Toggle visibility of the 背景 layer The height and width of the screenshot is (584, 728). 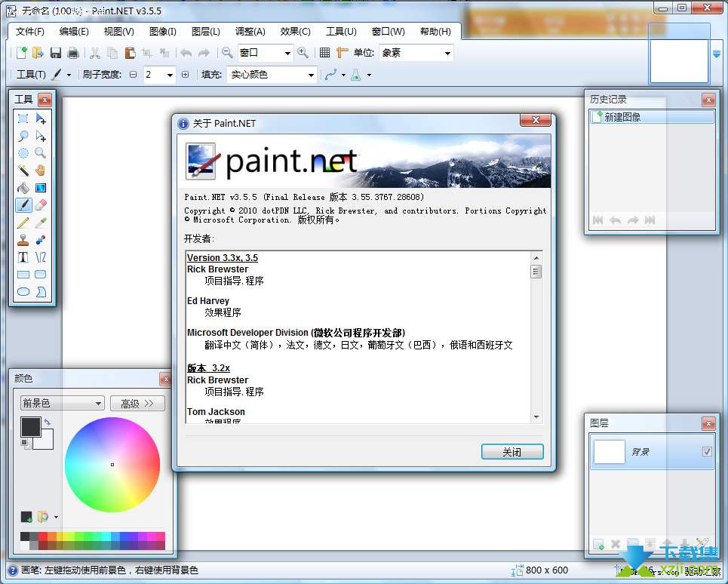coord(707,451)
